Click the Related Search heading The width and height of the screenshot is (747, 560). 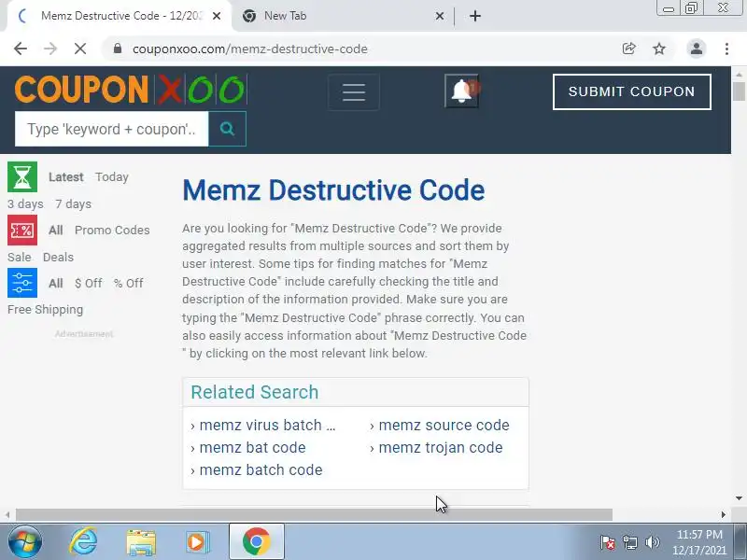254,392
